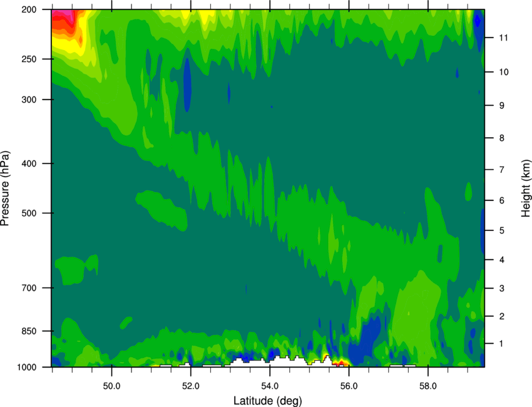
Task: Pick the 7 km height label
Action: point(502,170)
